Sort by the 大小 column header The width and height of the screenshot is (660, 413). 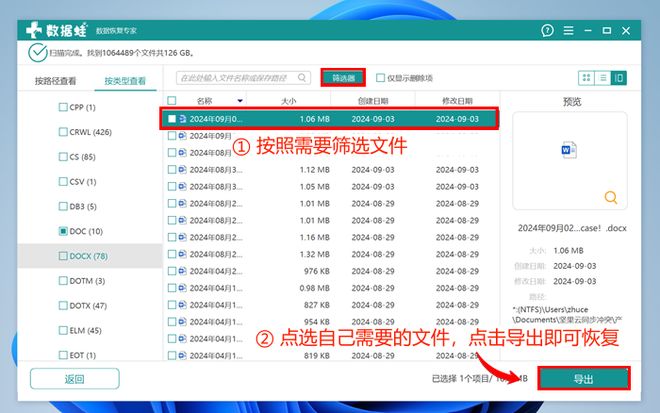pyautogui.click(x=289, y=101)
